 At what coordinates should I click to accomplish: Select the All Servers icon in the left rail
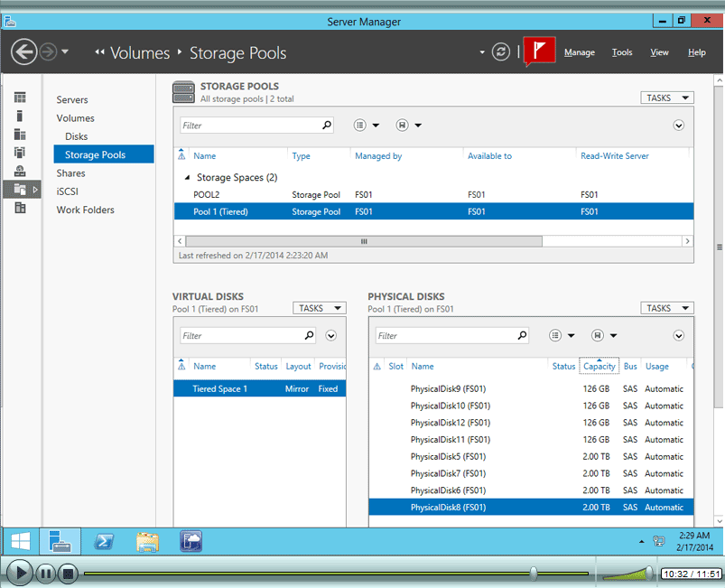[20, 135]
